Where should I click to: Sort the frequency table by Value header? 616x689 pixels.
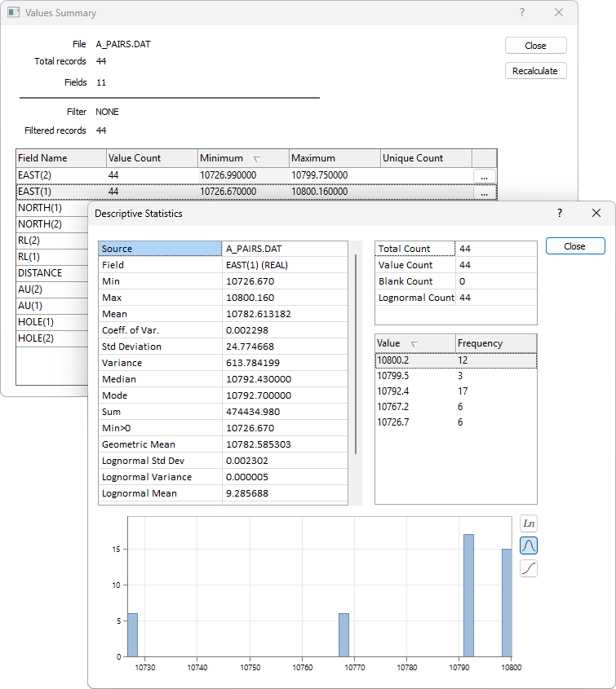(x=414, y=343)
